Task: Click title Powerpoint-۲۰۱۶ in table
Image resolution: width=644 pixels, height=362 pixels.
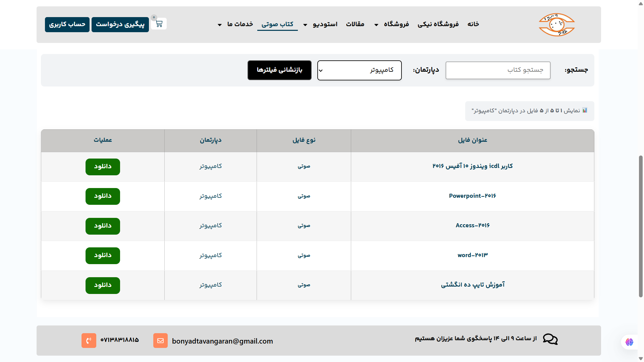Action: [x=472, y=196]
